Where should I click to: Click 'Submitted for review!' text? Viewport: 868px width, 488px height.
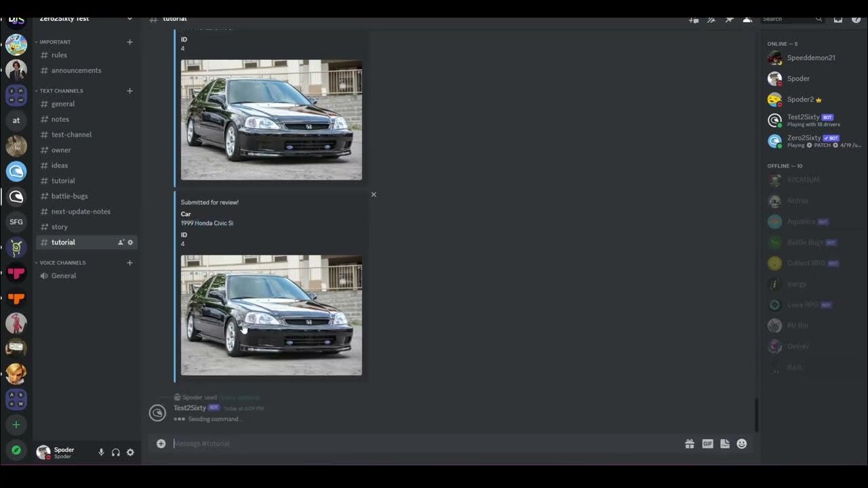[x=210, y=202]
